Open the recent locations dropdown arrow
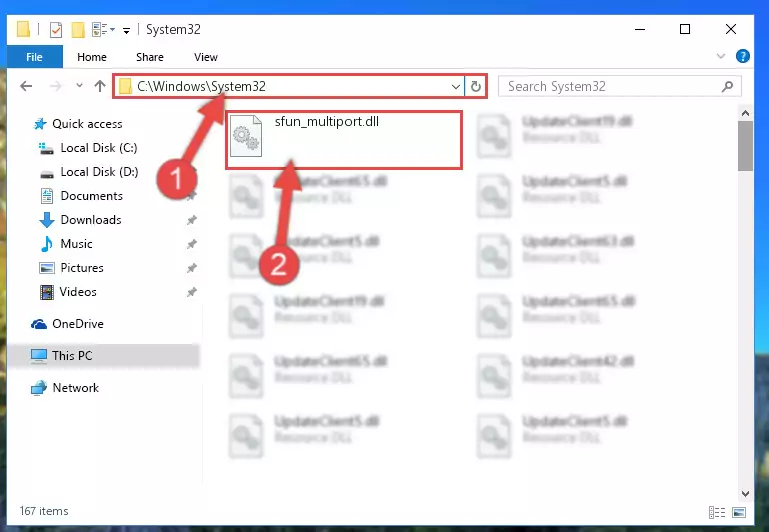Image resolution: width=769 pixels, height=532 pixels. coord(79,86)
